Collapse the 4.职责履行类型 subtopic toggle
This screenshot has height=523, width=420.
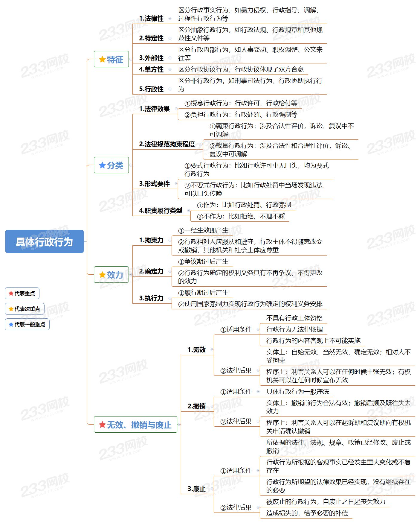point(189,211)
